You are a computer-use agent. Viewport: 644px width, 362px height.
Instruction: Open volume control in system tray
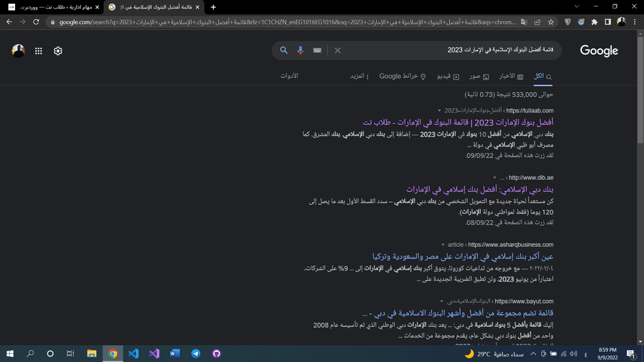(x=574, y=354)
